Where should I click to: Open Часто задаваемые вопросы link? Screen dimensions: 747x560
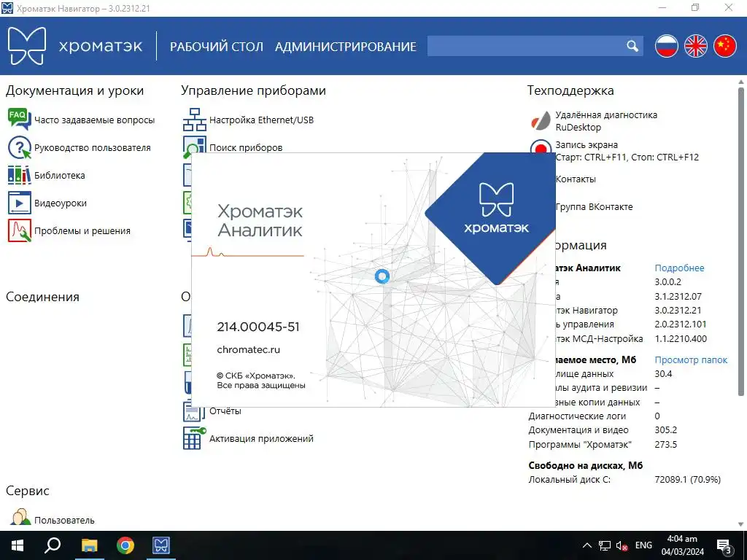tap(94, 120)
